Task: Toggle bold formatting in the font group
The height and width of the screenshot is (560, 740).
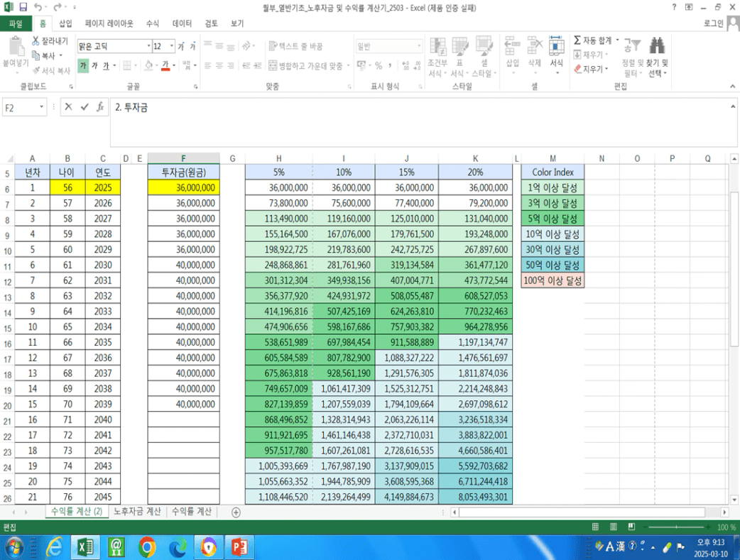Action: tap(83, 66)
